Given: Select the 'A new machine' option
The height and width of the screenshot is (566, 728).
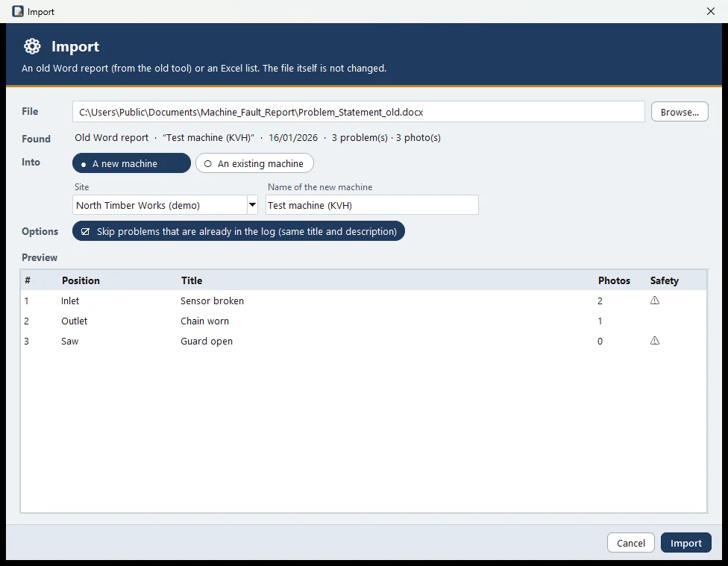Looking at the screenshot, I should [131, 163].
